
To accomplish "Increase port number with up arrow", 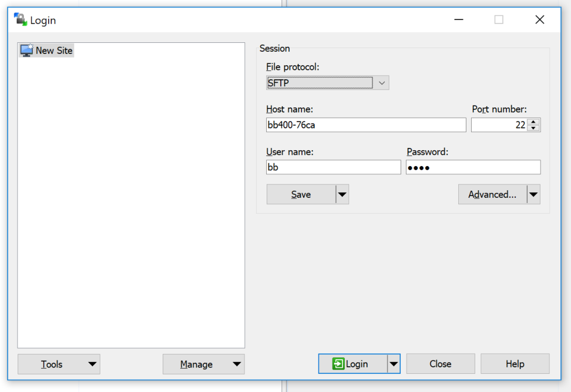I will click(x=533, y=121).
